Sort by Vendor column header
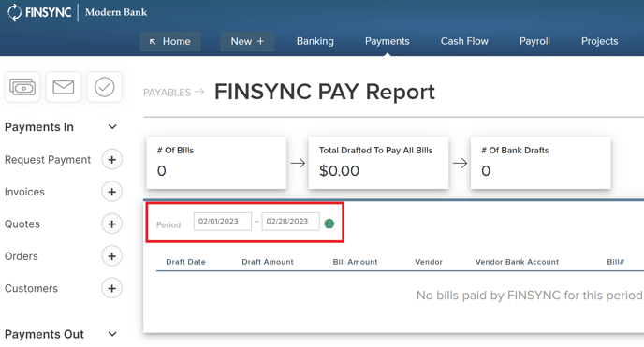The height and width of the screenshot is (347, 644). tap(429, 262)
